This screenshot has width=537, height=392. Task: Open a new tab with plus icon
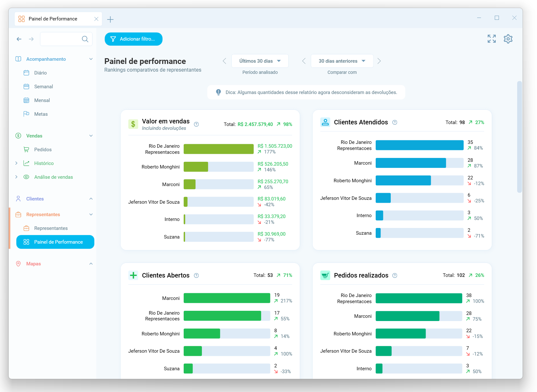[110, 20]
